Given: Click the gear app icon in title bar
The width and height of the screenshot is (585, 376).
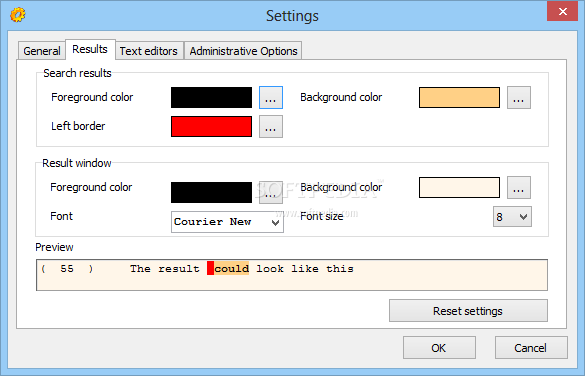Looking at the screenshot, I should coord(18,15).
